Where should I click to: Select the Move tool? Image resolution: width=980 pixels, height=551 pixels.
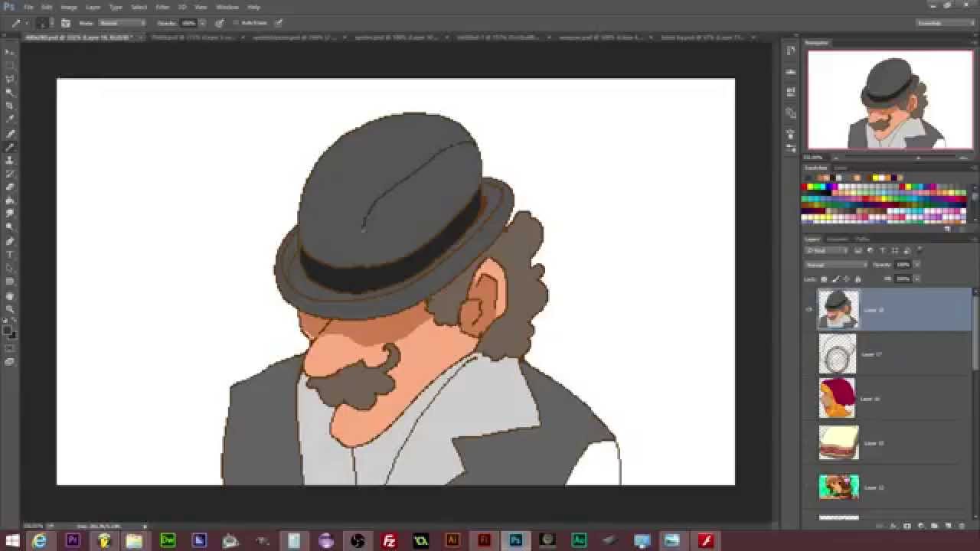click(10, 51)
